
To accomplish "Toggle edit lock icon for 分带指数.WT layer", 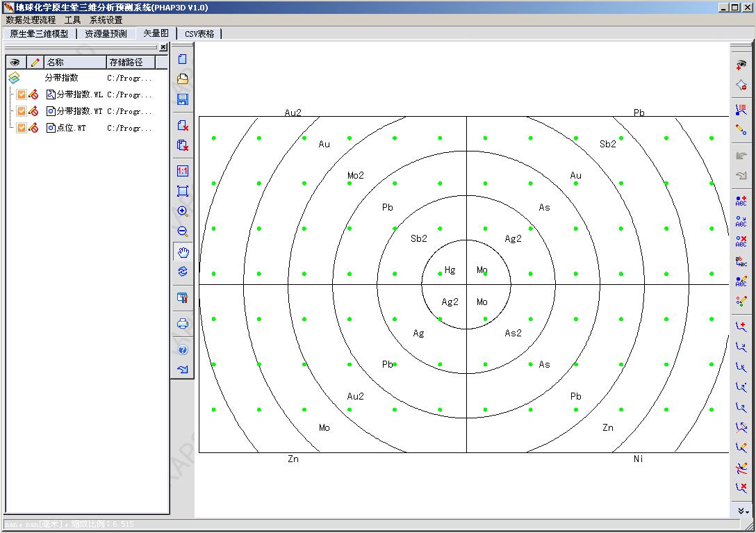I will 33,111.
